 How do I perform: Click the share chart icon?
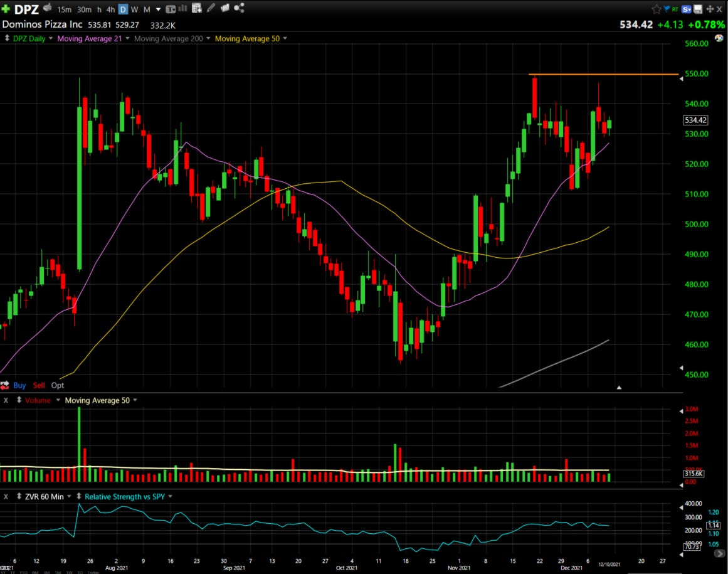point(239,8)
